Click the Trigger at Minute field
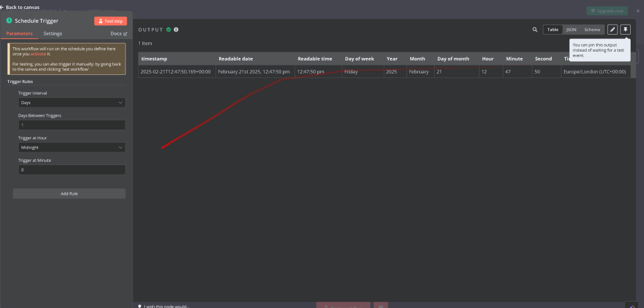The image size is (644, 308). point(72,169)
